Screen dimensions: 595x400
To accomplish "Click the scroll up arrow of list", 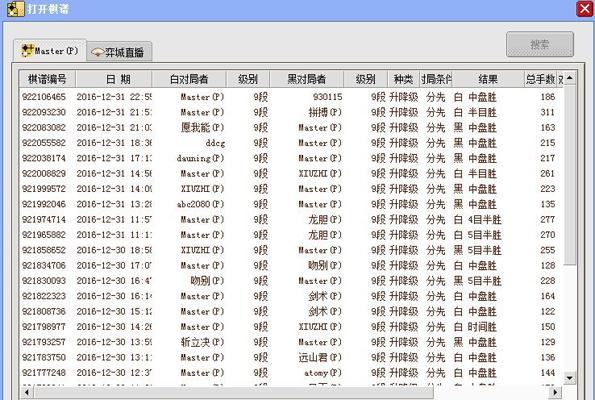I will (x=570, y=78).
